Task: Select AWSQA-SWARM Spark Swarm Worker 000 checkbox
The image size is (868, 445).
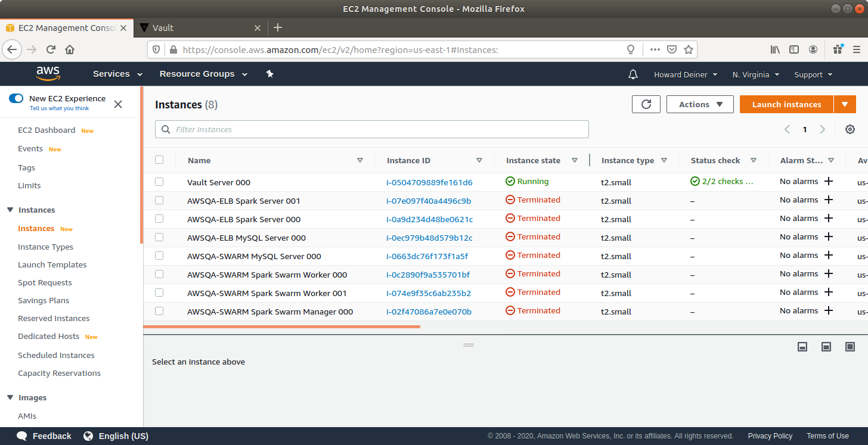Action: (159, 274)
